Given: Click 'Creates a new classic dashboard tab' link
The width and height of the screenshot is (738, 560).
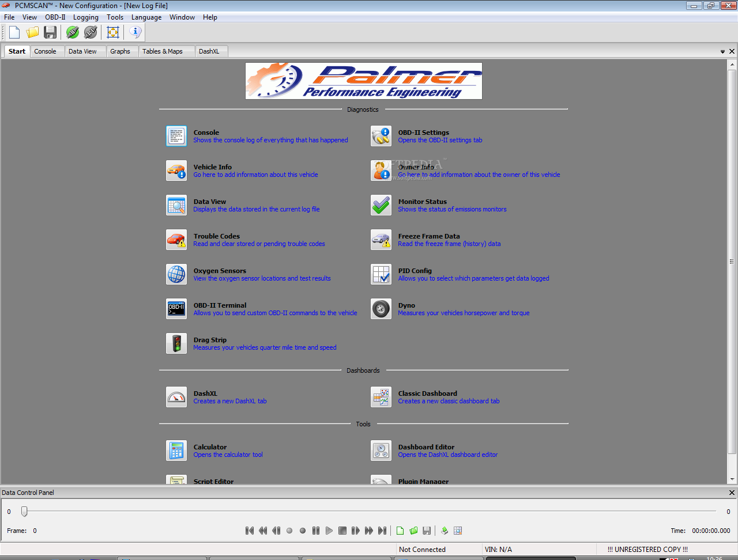Looking at the screenshot, I should point(449,401).
